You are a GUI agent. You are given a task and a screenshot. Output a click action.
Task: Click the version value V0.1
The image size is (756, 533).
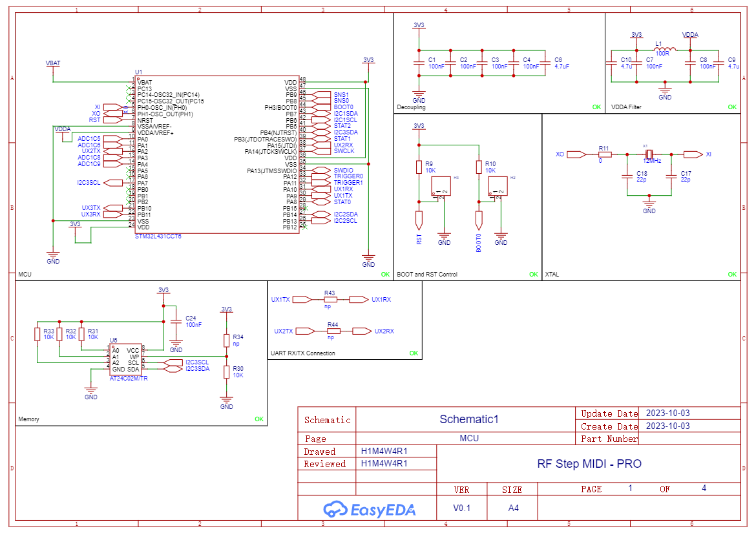pos(462,508)
